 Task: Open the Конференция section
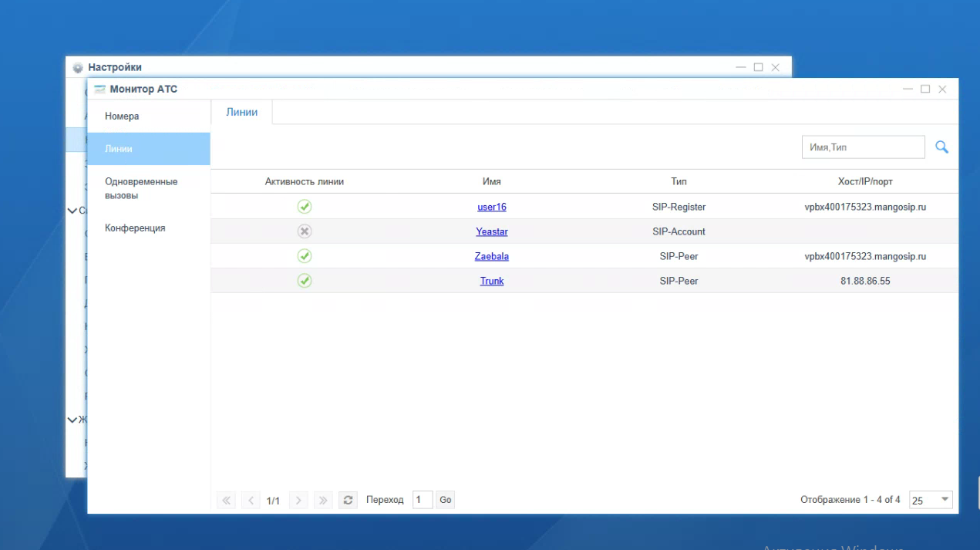click(149, 228)
